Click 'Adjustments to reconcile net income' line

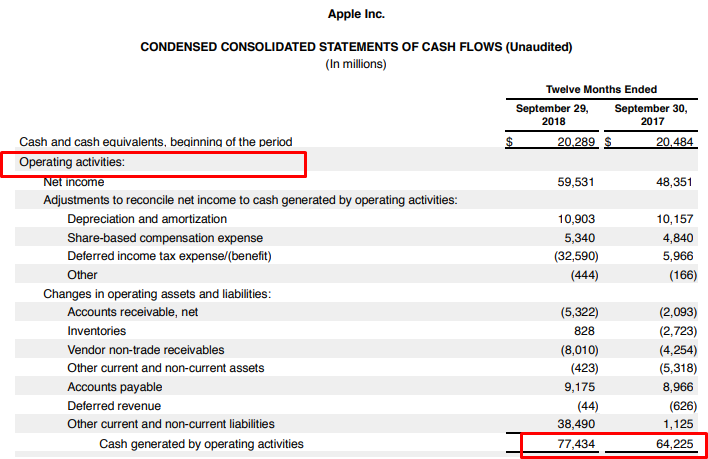pos(250,200)
